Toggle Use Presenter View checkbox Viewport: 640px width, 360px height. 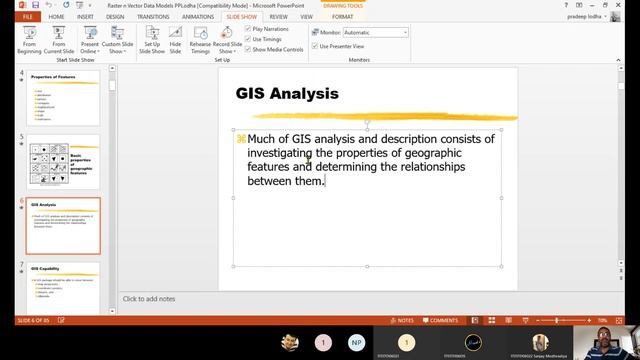pos(315,46)
